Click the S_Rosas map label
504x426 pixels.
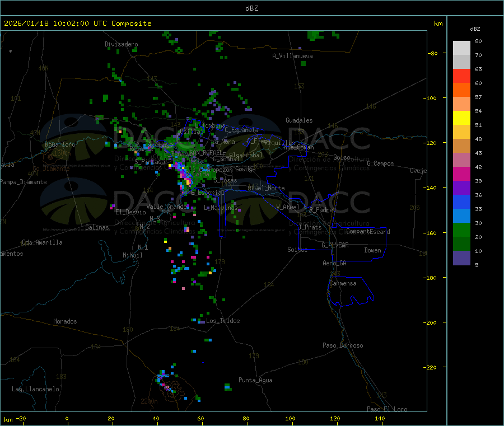[x=225, y=181]
